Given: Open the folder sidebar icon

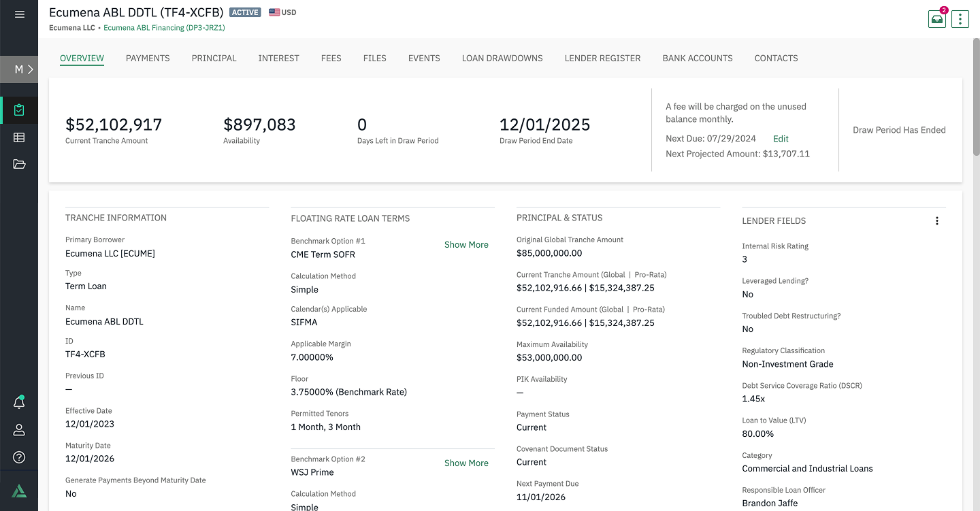Looking at the screenshot, I should 19,164.
